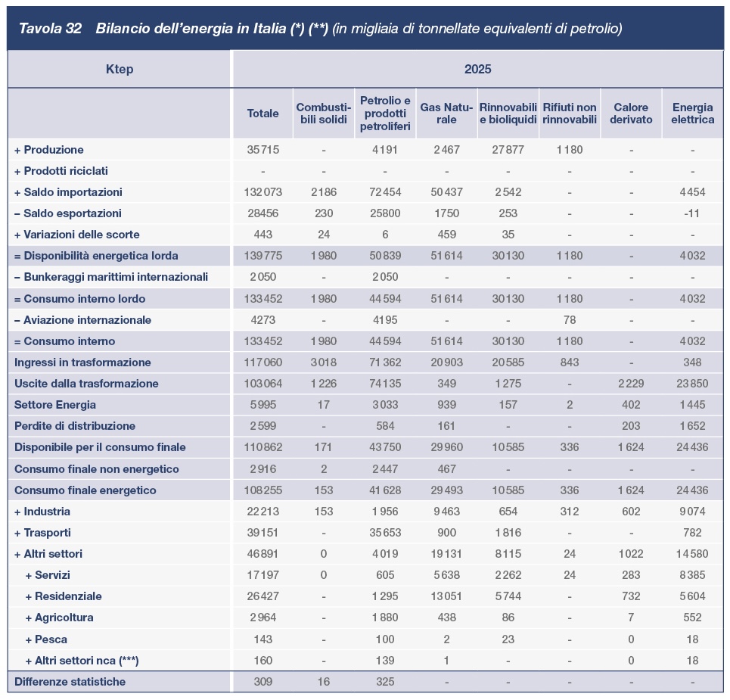Click 'Consumo finale non energetico' label
Viewport: 730px width, 700px height.
coord(96,469)
